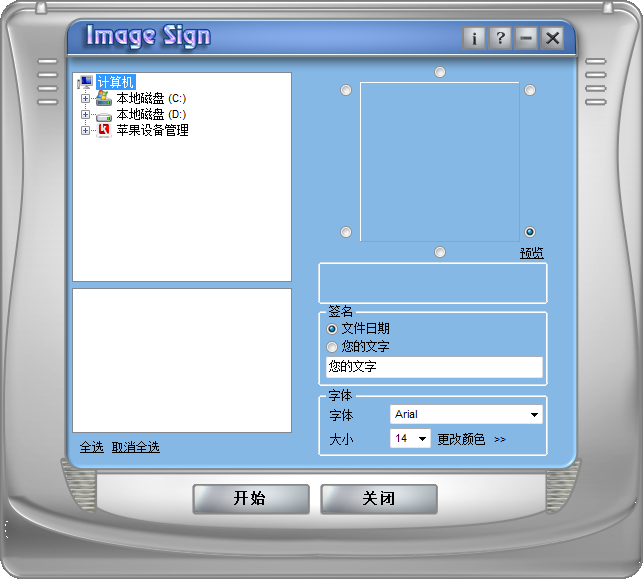
Task: Select 本地磁盘 (C:) in the tree
Action: click(x=151, y=98)
